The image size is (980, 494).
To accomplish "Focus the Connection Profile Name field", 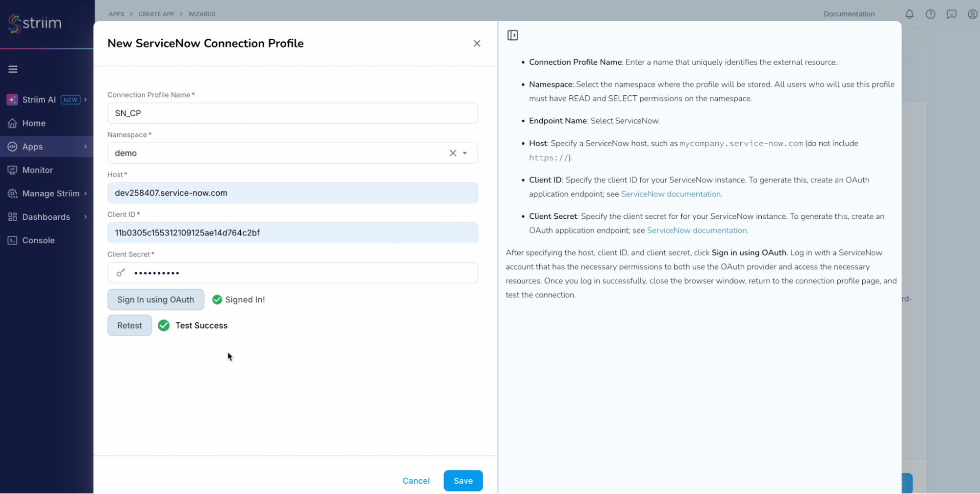I will coord(293,113).
